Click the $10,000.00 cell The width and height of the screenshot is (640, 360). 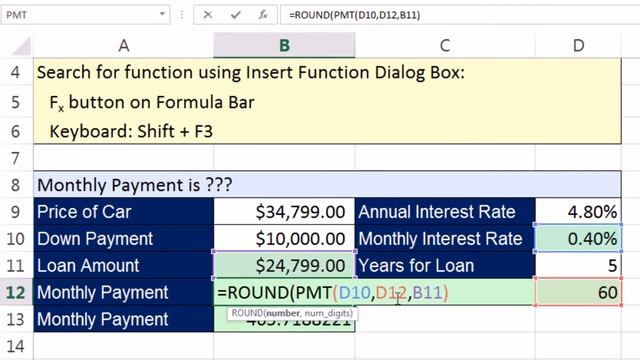284,239
